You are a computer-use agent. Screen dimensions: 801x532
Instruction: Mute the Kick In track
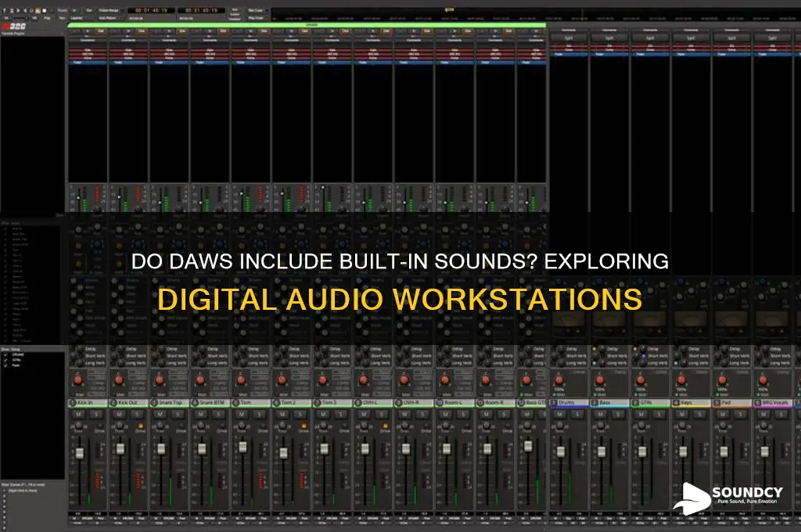tap(79, 414)
